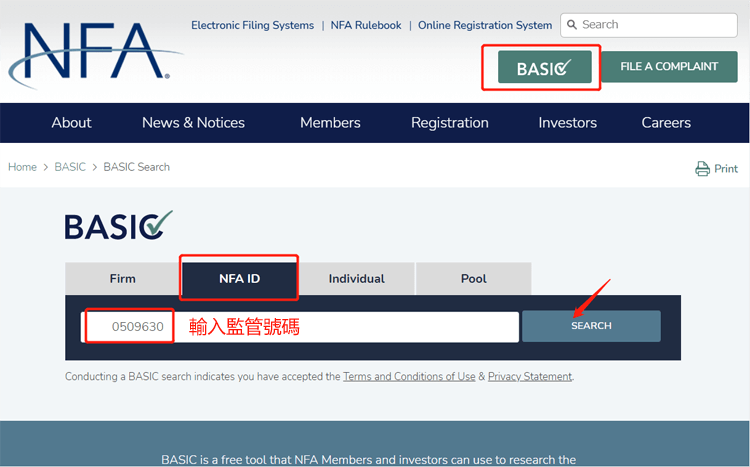Open the About menu

71,123
